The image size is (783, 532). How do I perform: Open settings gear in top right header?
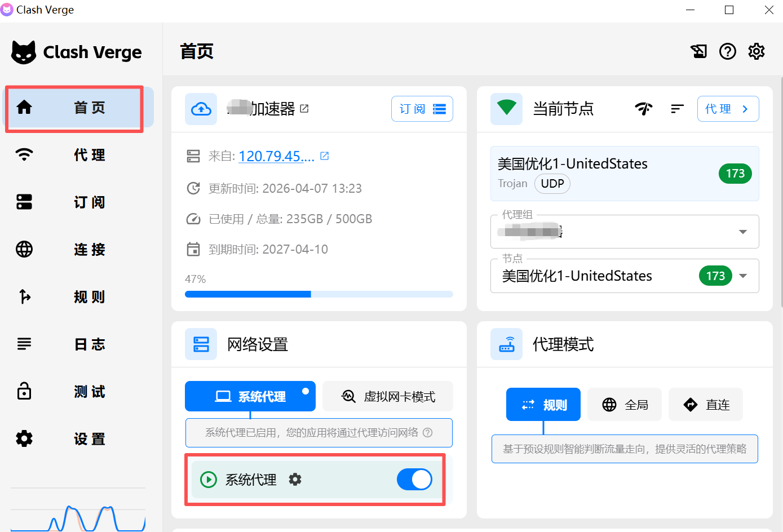[756, 52]
